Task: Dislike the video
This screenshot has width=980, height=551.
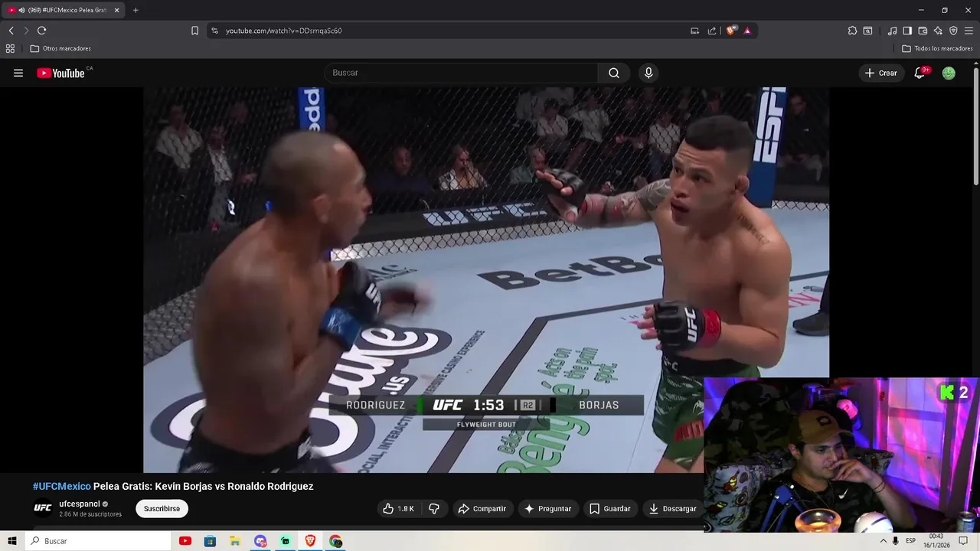Action: pos(434,508)
